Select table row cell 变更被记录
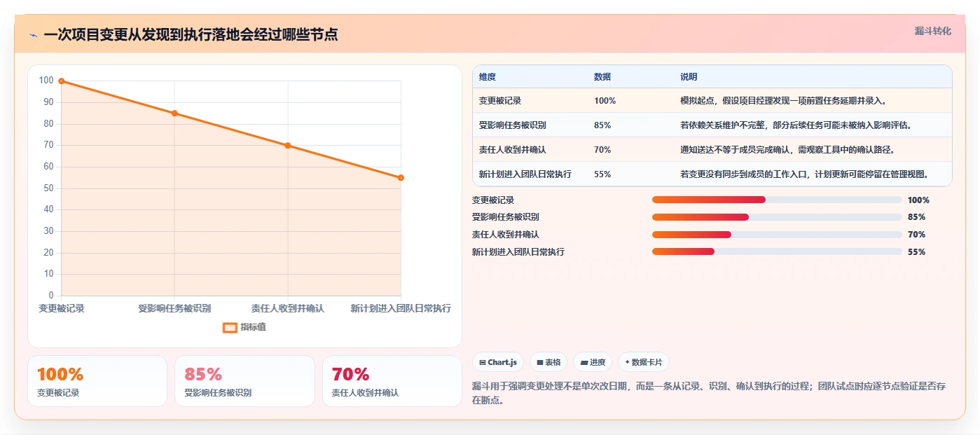 click(x=500, y=101)
